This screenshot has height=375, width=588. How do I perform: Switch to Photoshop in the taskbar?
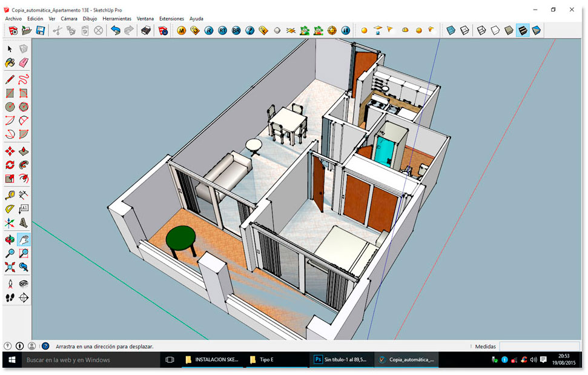tap(340, 360)
